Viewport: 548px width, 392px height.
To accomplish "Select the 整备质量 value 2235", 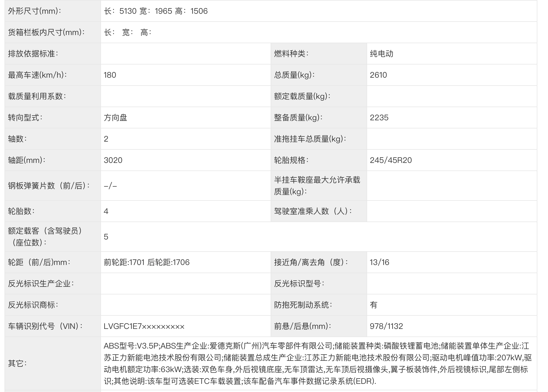I will click(x=379, y=118).
